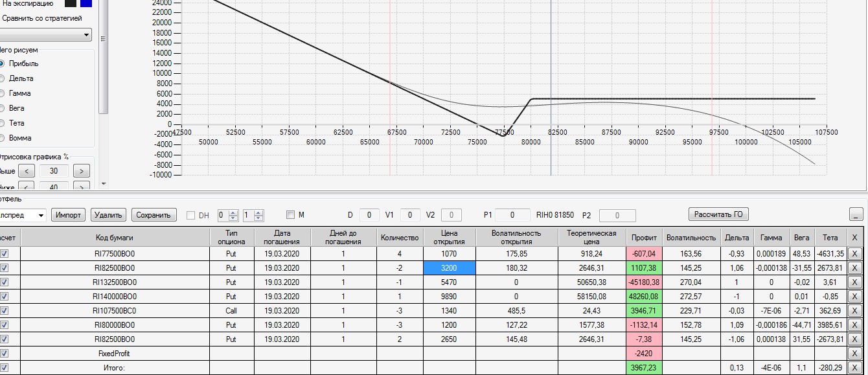Uncheck the RI132500BO0 row checkbox
The image size is (868, 375).
click(x=4, y=282)
